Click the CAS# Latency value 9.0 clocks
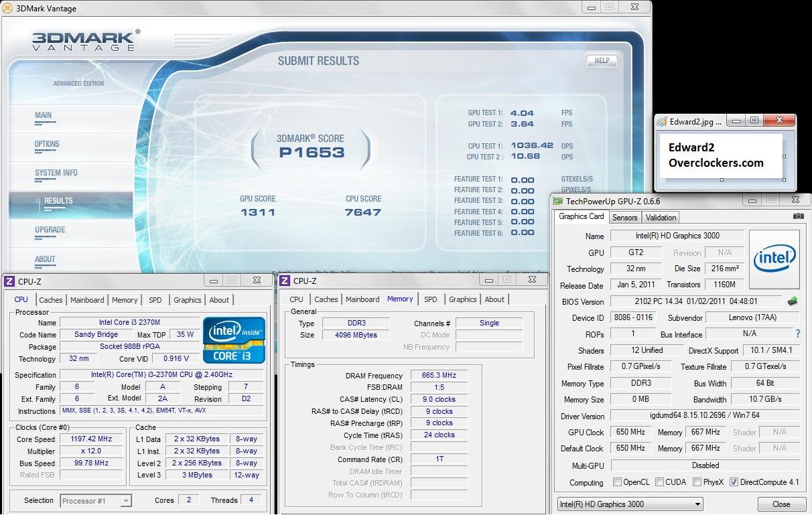The height and width of the screenshot is (515, 812). [439, 399]
